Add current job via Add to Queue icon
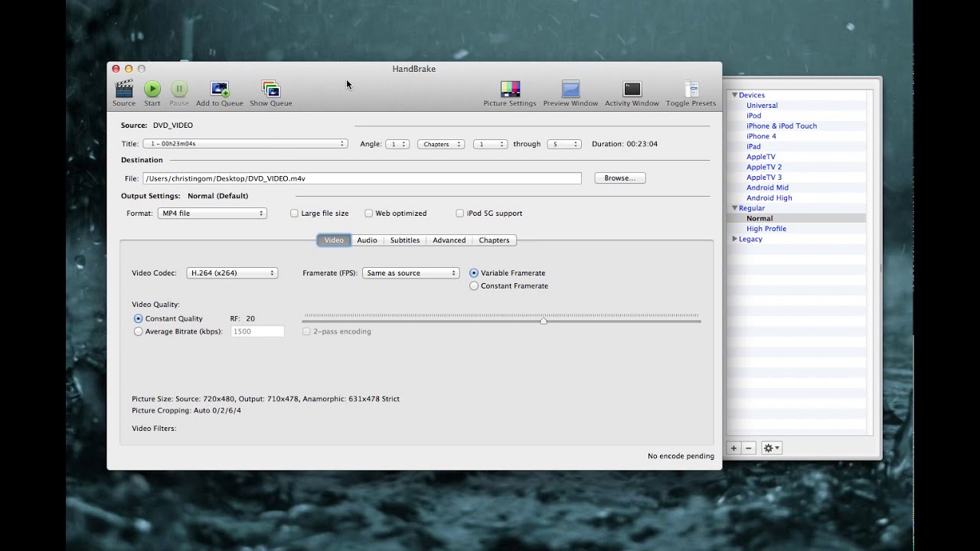 (220, 89)
